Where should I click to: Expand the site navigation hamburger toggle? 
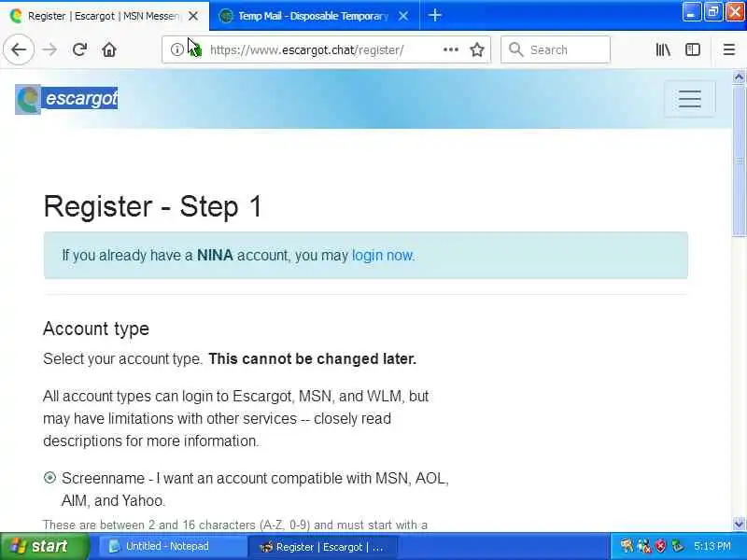(689, 99)
